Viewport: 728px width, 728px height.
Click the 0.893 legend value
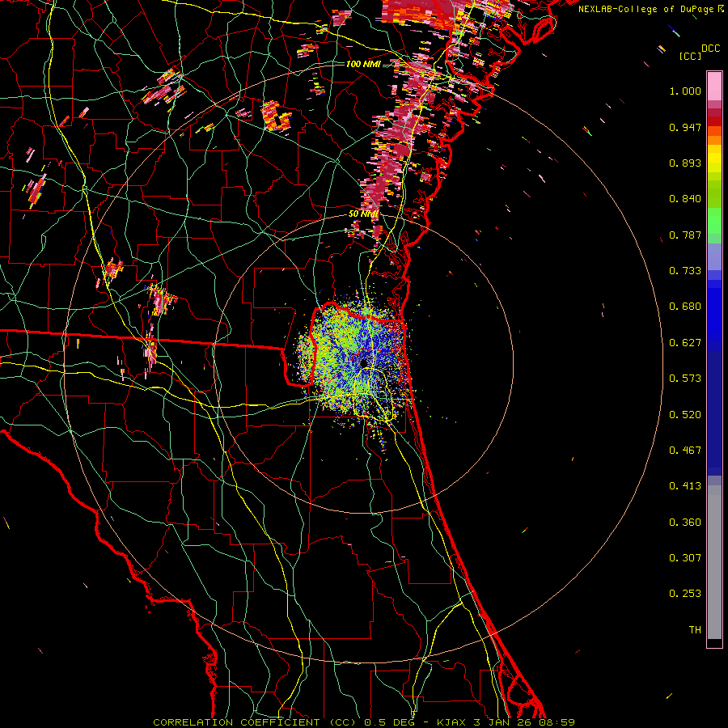[685, 163]
